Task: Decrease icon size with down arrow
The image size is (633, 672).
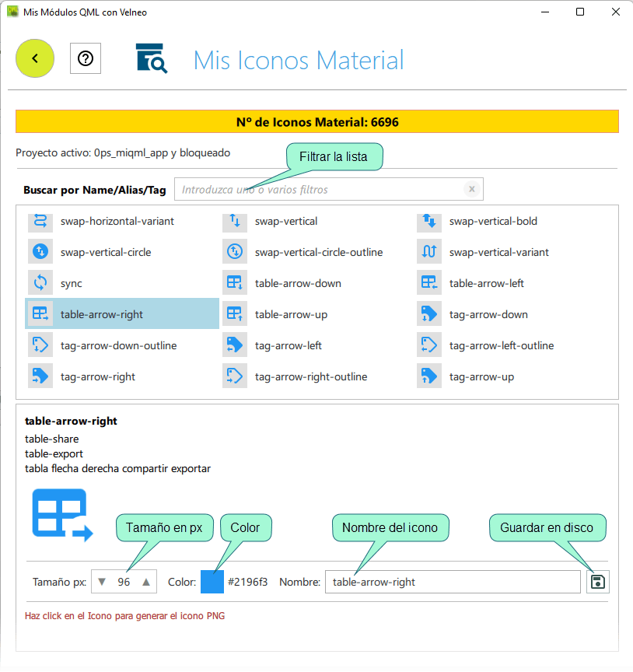Action: (x=101, y=582)
